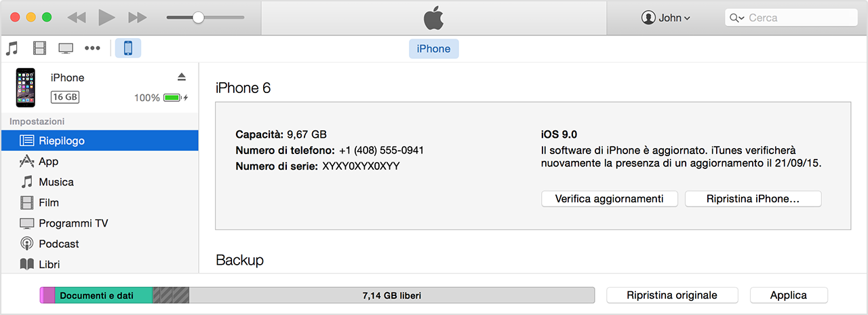
Task: Open the John account dropdown
Action: pyautogui.click(x=665, y=18)
